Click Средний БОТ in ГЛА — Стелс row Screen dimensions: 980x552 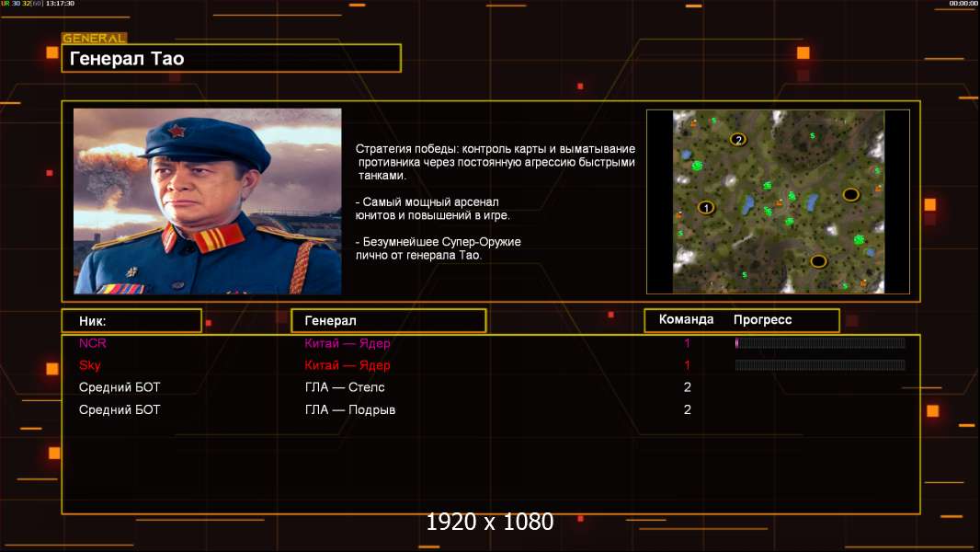click(x=120, y=387)
